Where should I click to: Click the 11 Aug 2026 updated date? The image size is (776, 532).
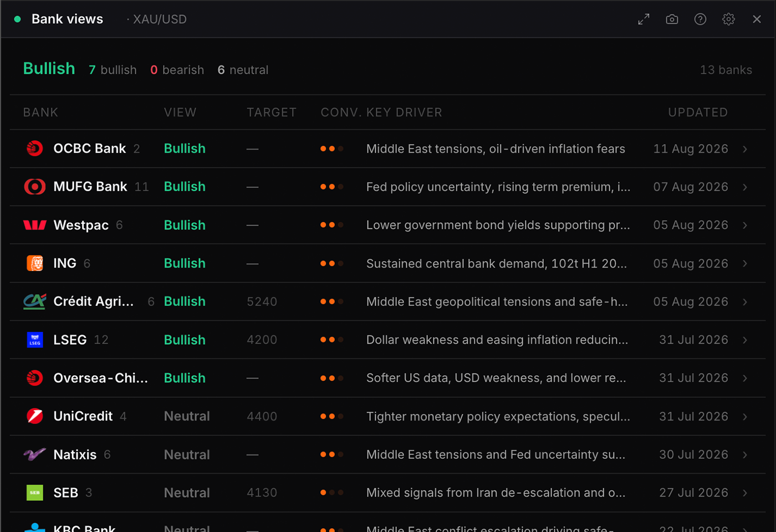691,149
